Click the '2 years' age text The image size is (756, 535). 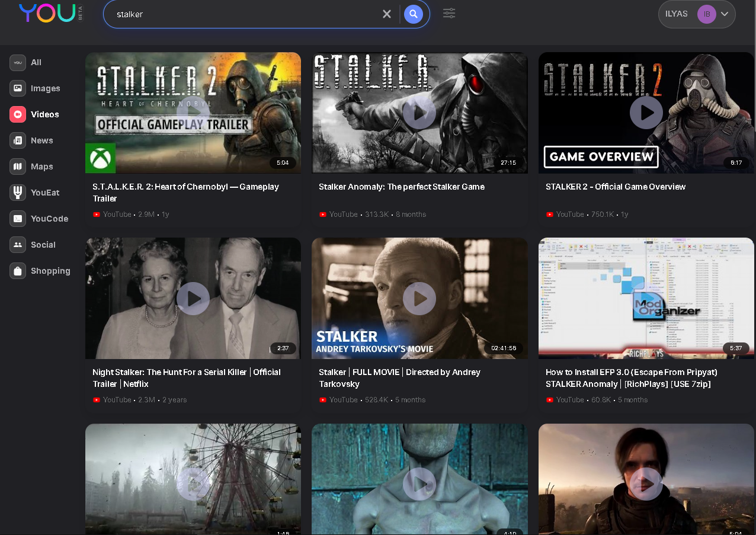[175, 400]
